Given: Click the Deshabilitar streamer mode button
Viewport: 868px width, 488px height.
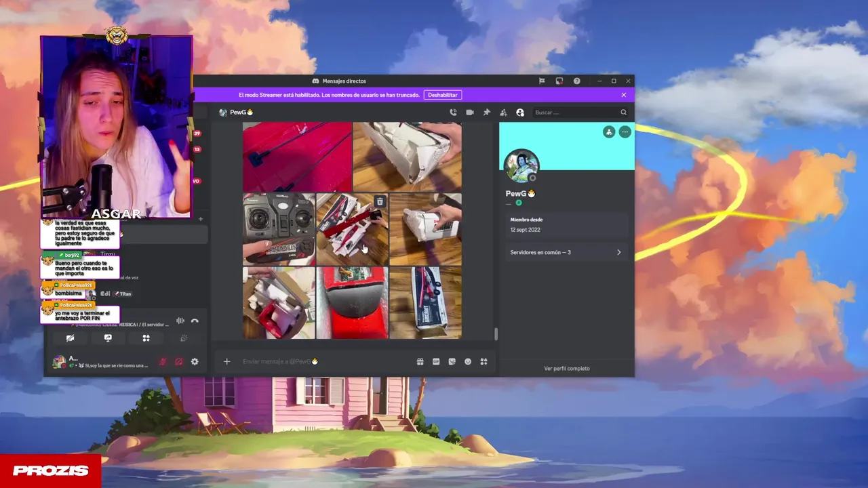Looking at the screenshot, I should coord(443,95).
